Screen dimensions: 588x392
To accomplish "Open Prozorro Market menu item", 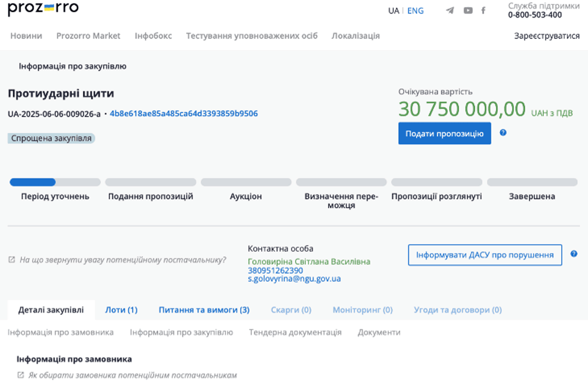I will (88, 36).
